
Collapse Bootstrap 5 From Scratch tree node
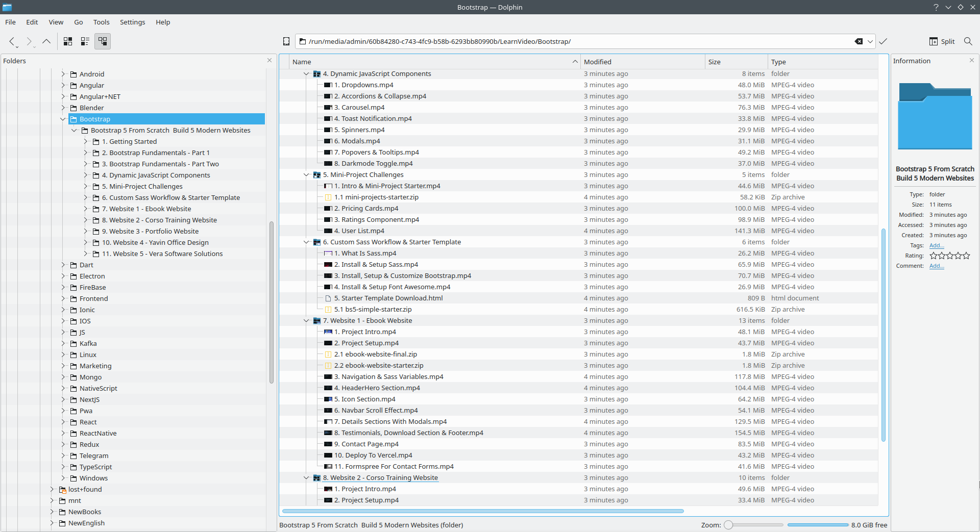click(75, 130)
